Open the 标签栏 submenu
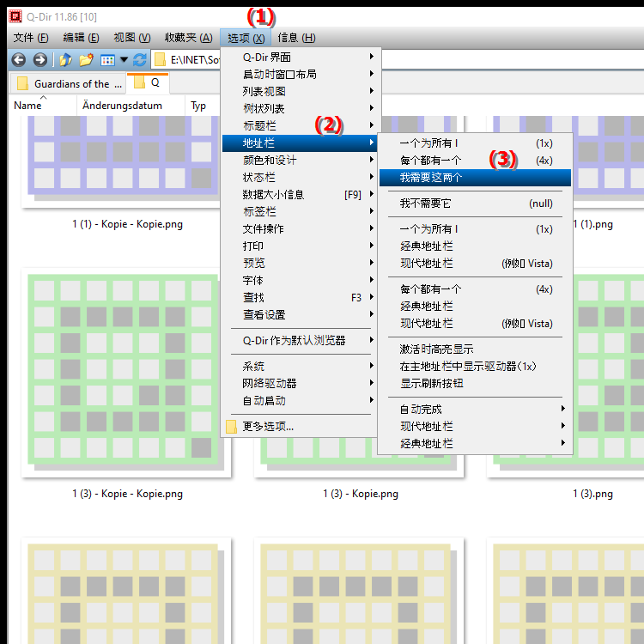This screenshot has height=644, width=644. (300, 212)
